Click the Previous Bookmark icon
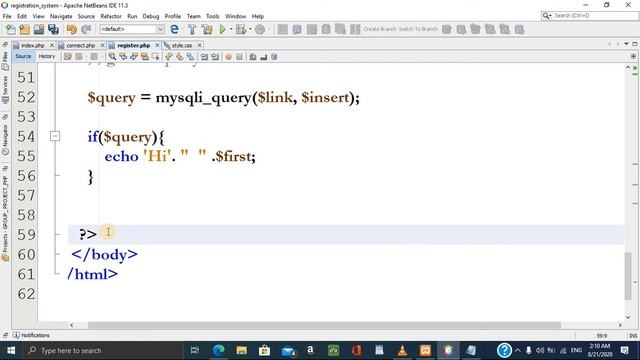 click(x=169, y=57)
